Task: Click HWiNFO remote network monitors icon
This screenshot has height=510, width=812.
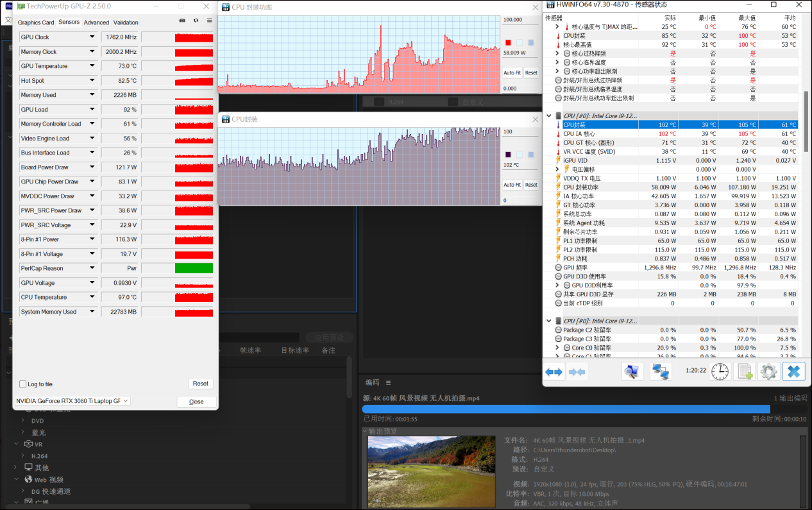Action: point(660,371)
